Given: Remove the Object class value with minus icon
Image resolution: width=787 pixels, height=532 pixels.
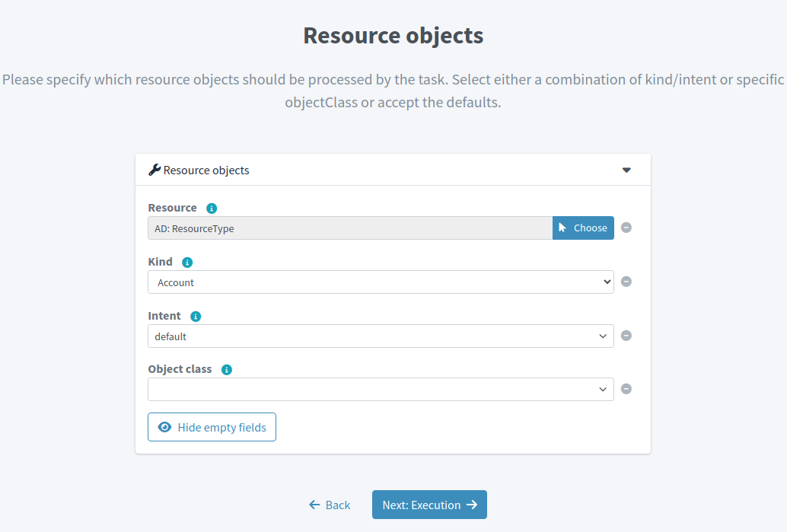Looking at the screenshot, I should point(626,389).
